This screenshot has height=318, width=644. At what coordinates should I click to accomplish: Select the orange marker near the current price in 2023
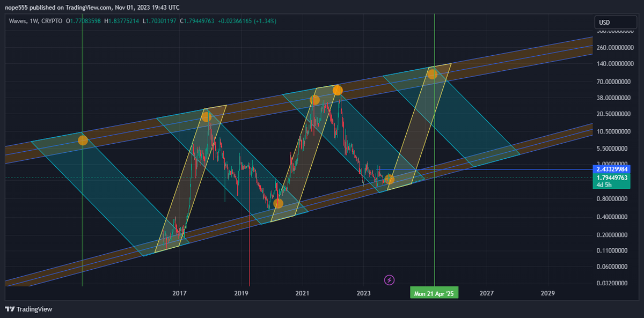pyautogui.click(x=390, y=180)
